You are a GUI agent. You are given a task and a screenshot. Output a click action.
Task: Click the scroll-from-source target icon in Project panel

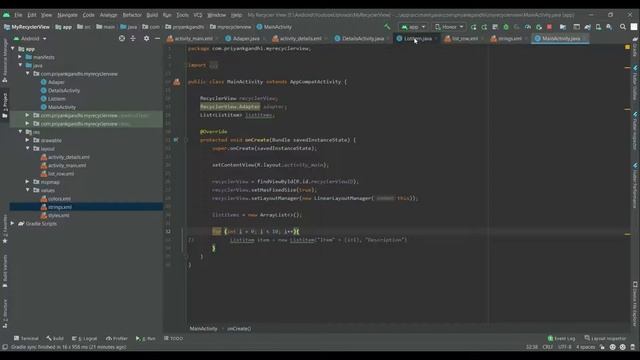point(122,38)
